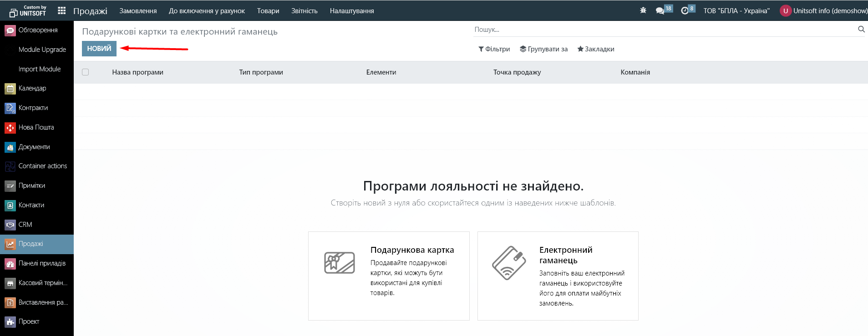The height and width of the screenshot is (336, 868).
Task: Sort by Назва програми column header
Action: [x=137, y=72]
